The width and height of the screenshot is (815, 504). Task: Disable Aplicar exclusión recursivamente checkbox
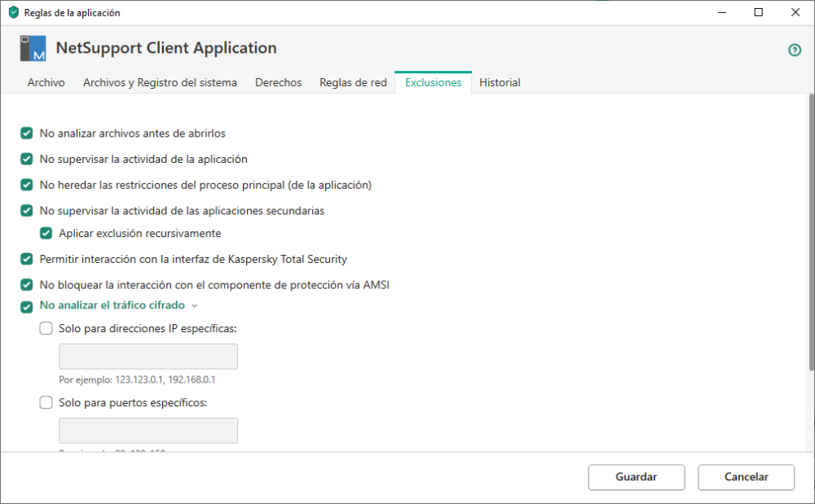tap(46, 233)
